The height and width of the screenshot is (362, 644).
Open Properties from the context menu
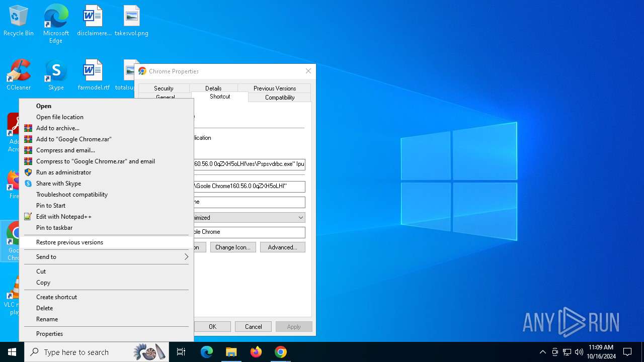tap(106, 334)
